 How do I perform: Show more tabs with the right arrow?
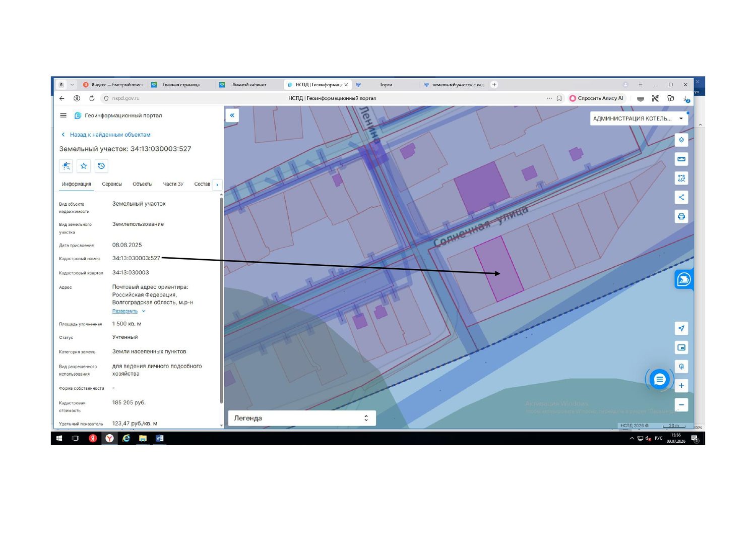217,185
